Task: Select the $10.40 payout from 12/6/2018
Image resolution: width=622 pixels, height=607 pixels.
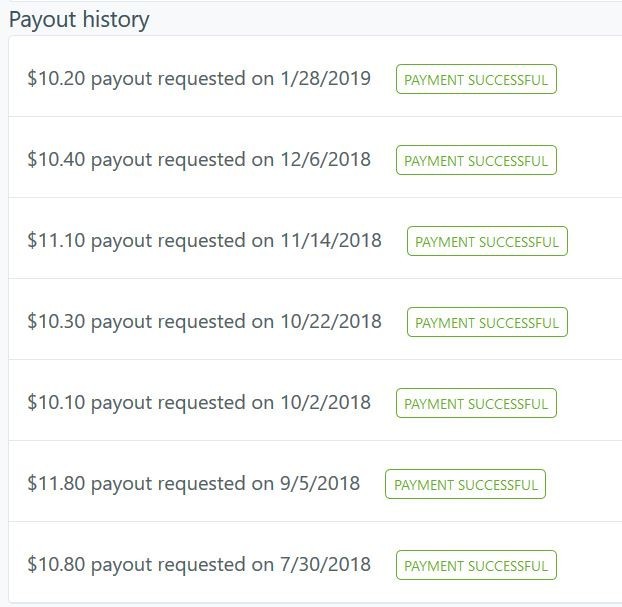Action: tap(315, 158)
